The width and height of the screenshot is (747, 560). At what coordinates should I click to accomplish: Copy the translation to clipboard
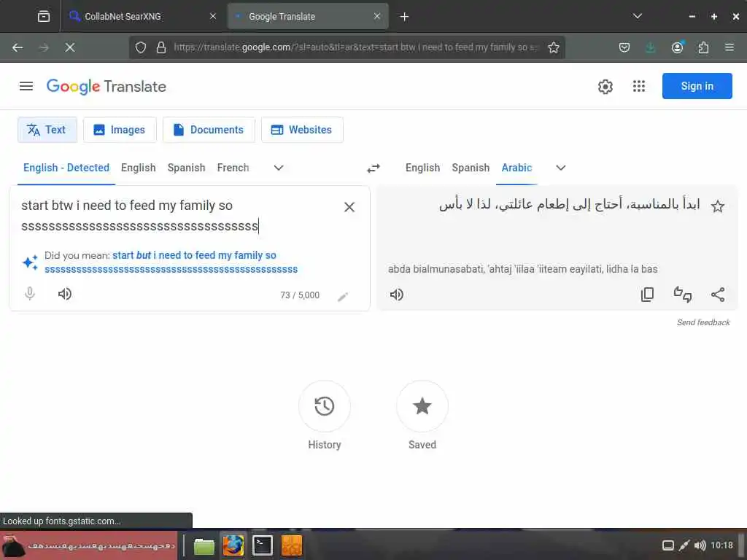(647, 295)
